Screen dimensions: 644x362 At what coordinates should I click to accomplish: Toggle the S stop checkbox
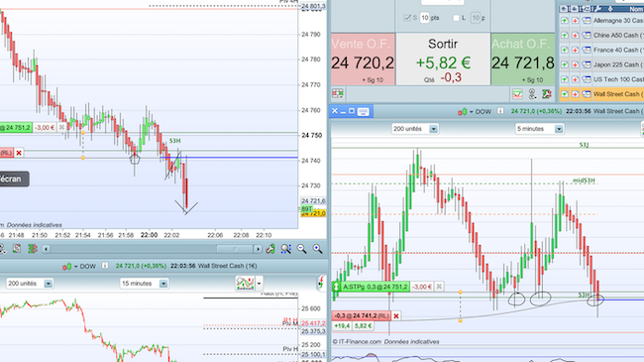[407, 18]
